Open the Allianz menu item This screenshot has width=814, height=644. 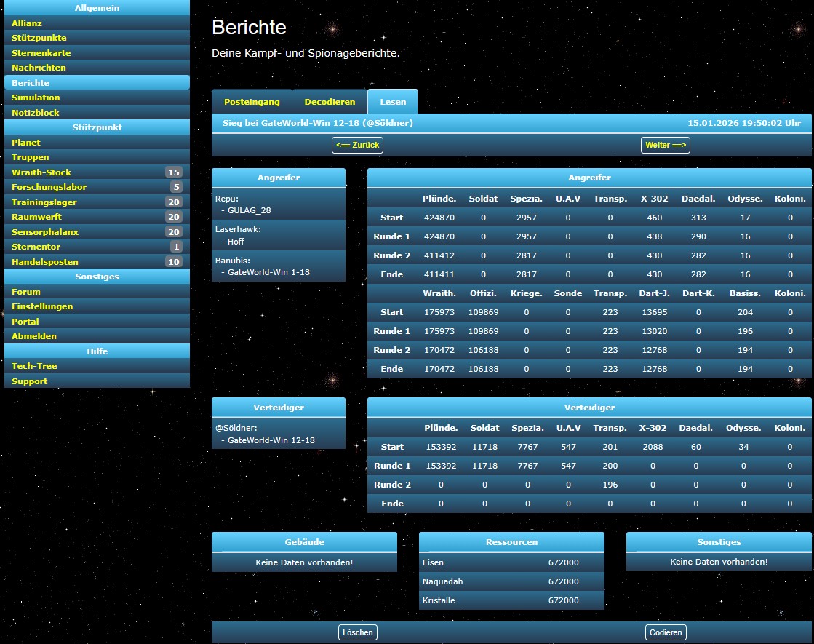(x=27, y=23)
